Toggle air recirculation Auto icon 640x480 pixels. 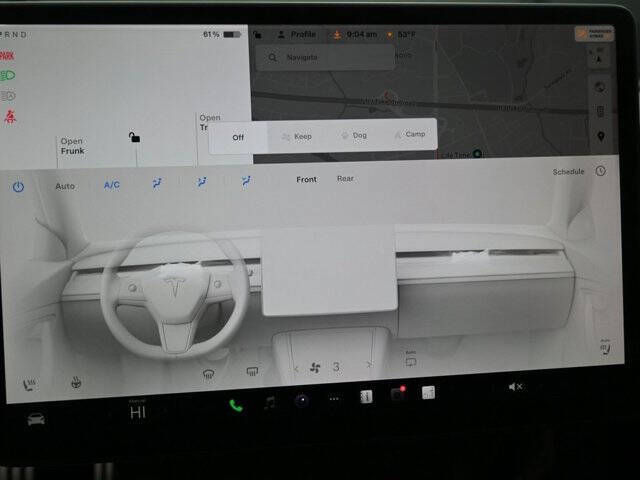[411, 359]
